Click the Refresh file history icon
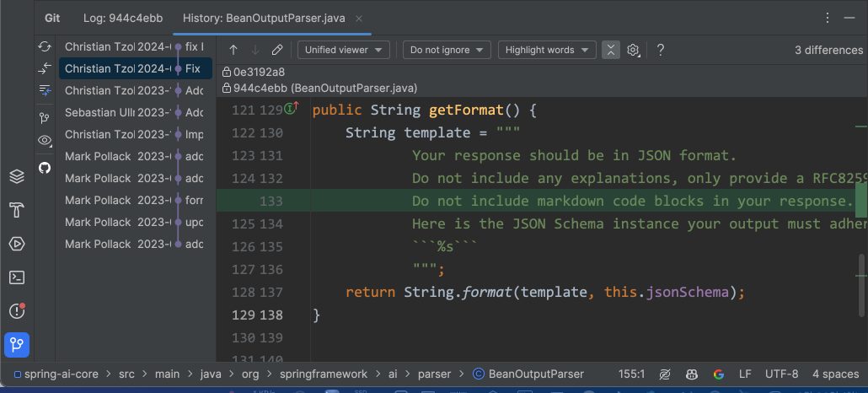Image resolution: width=868 pixels, height=393 pixels. [x=45, y=46]
